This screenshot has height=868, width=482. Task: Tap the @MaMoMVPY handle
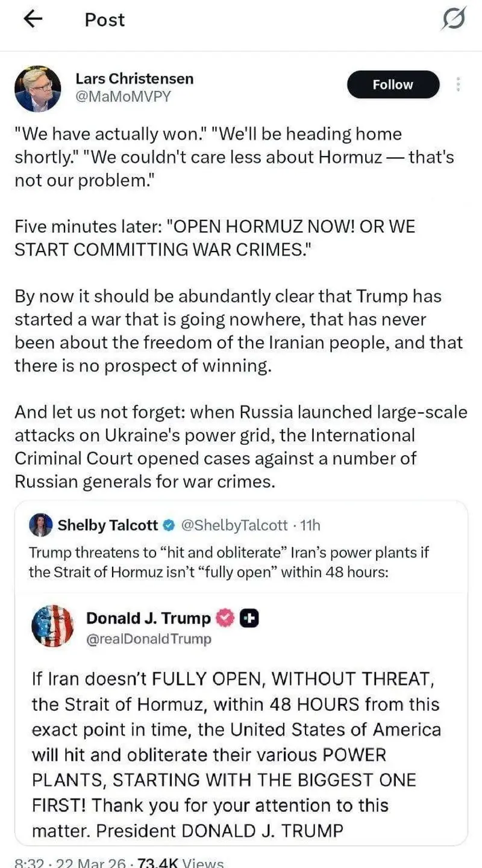coord(123,96)
